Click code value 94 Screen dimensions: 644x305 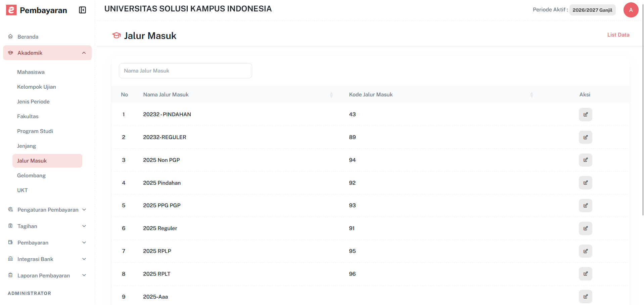click(x=352, y=160)
